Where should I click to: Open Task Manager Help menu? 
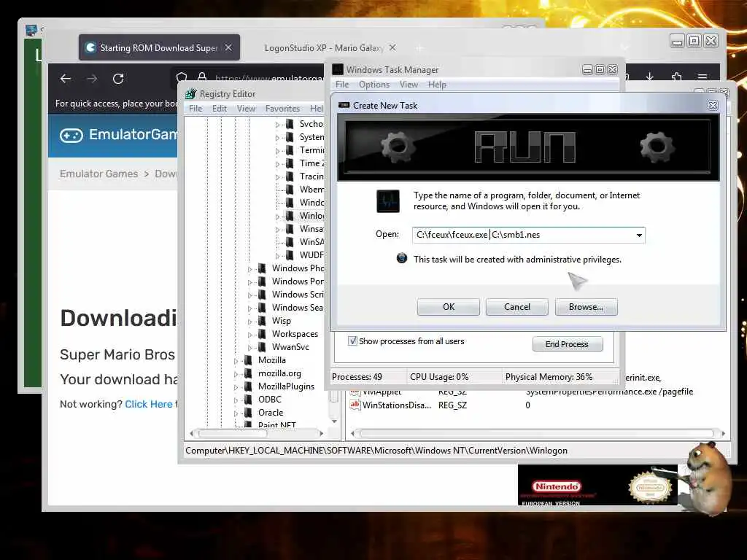coord(437,85)
